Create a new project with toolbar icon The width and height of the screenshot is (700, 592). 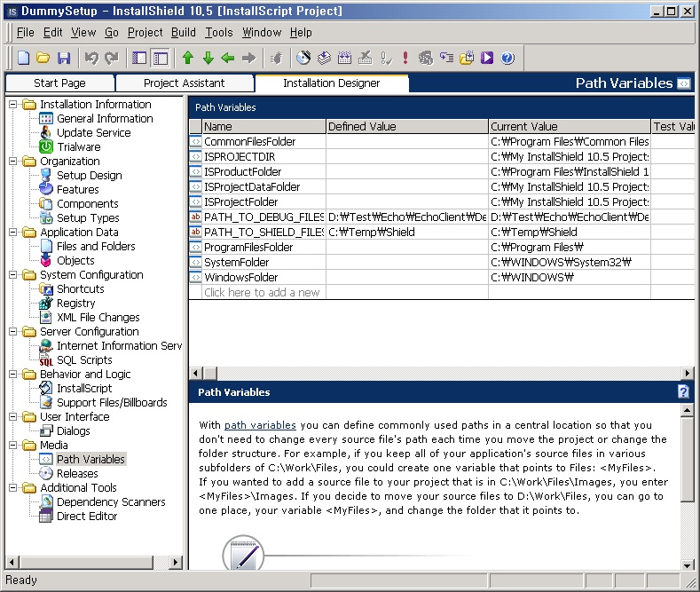tap(23, 58)
